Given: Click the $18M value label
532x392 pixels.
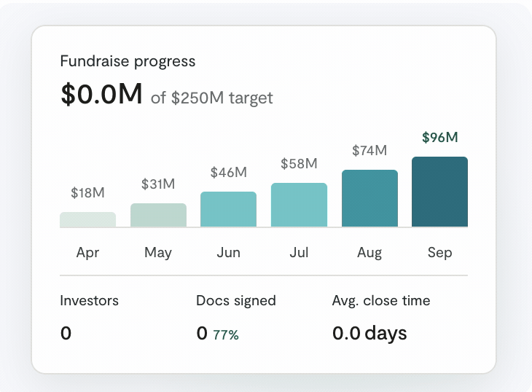Looking at the screenshot, I should coord(87,193).
